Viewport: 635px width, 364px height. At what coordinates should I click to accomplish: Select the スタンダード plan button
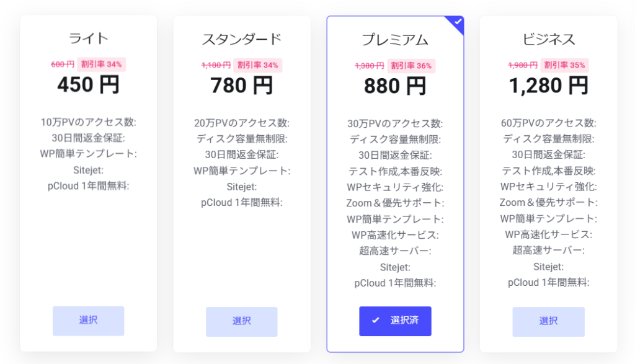(x=242, y=321)
